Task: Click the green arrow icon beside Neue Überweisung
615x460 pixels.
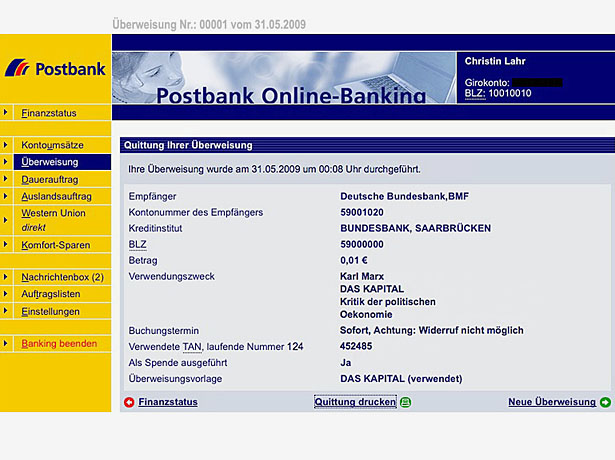Action: [605, 402]
